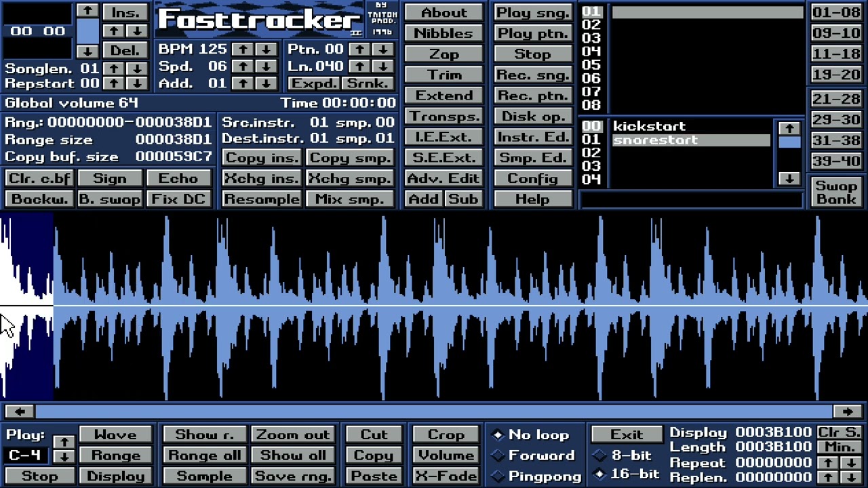Stop song playback in top panel
Viewport: 868px width, 488px height.
click(x=532, y=54)
